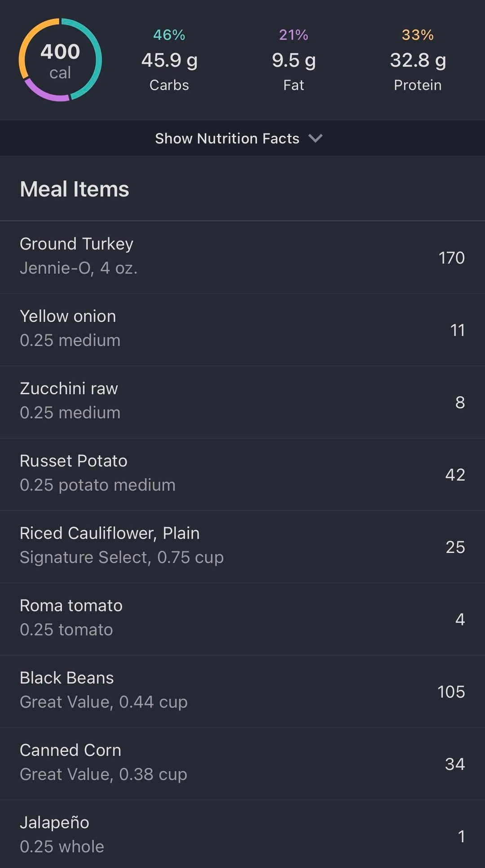This screenshot has width=485, height=868.
Task: Tap the Show Nutrition Facts label
Action: 227,138
